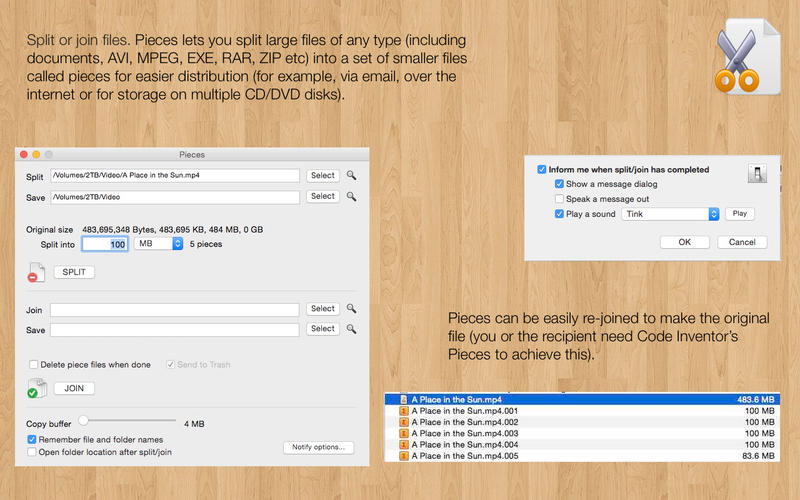Enable Open folder location after split/join
This screenshot has width=800, height=500.
(x=32, y=452)
